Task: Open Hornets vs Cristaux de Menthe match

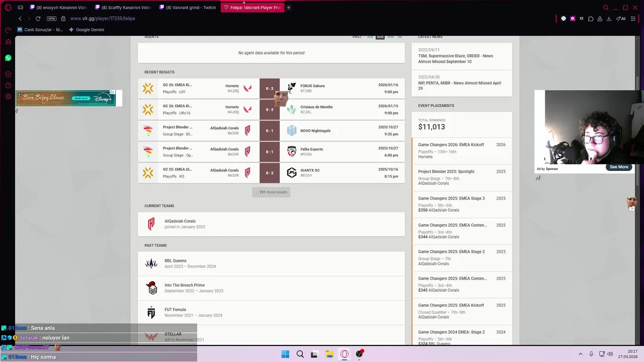Action: pyautogui.click(x=271, y=110)
